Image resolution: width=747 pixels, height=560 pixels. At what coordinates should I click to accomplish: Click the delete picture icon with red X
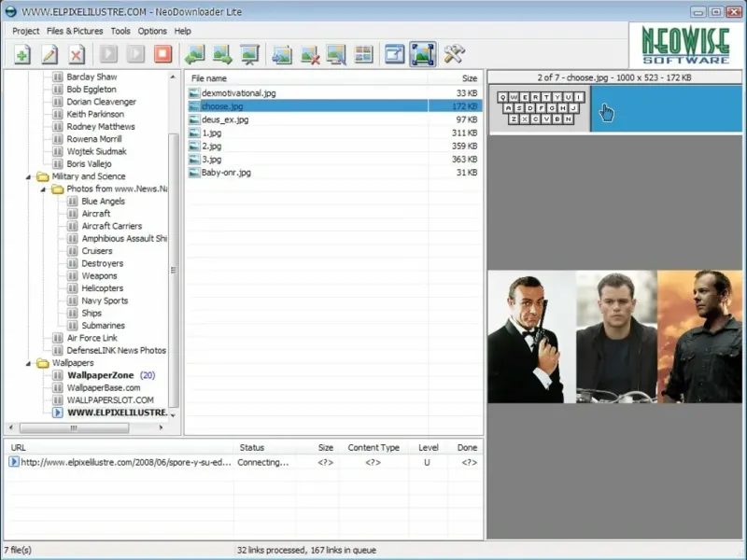click(309, 54)
